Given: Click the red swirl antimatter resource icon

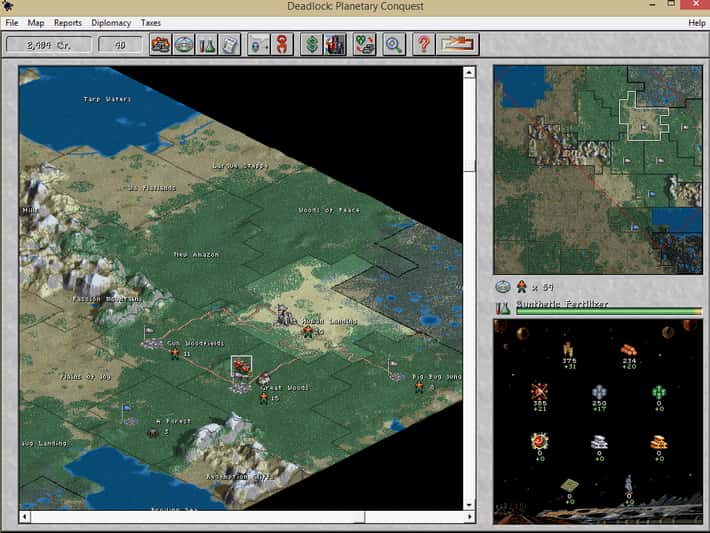Looking at the screenshot, I should [x=539, y=441].
